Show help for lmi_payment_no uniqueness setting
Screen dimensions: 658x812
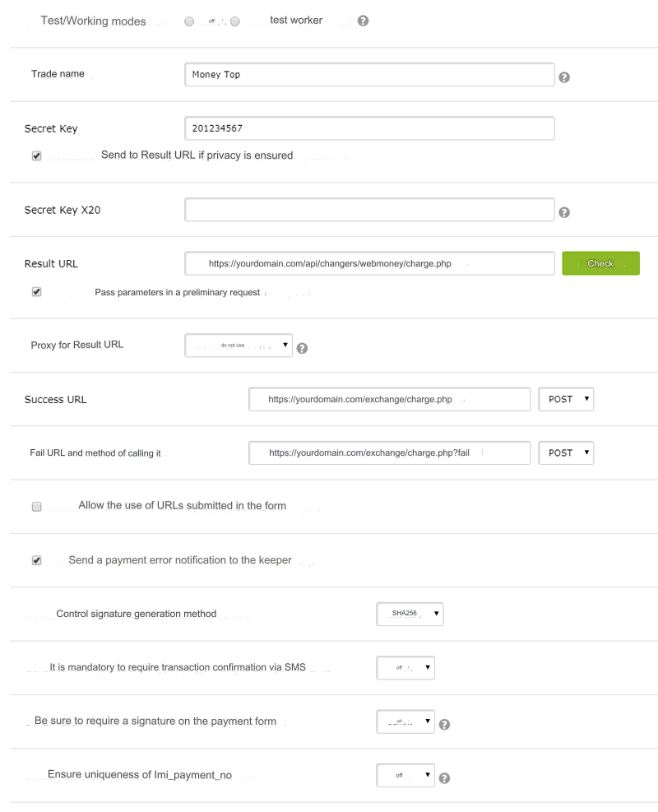pos(445,778)
